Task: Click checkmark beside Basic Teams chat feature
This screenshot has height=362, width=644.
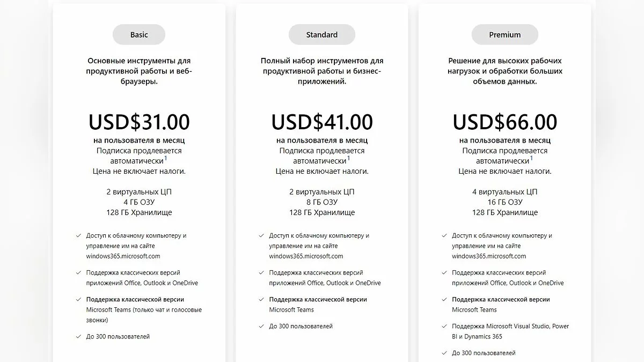Action: [78, 299]
